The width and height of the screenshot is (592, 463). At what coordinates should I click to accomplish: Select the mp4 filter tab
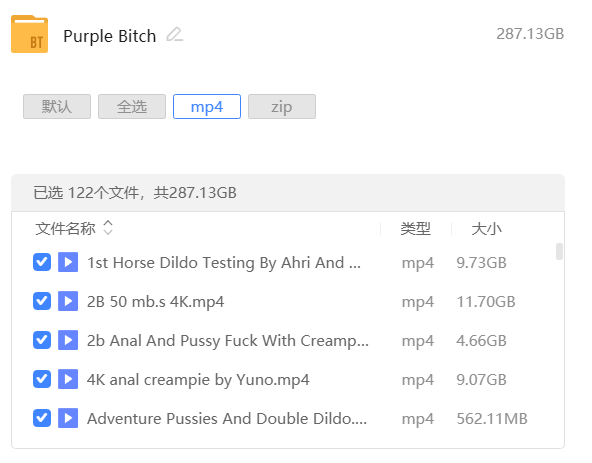pos(207,106)
